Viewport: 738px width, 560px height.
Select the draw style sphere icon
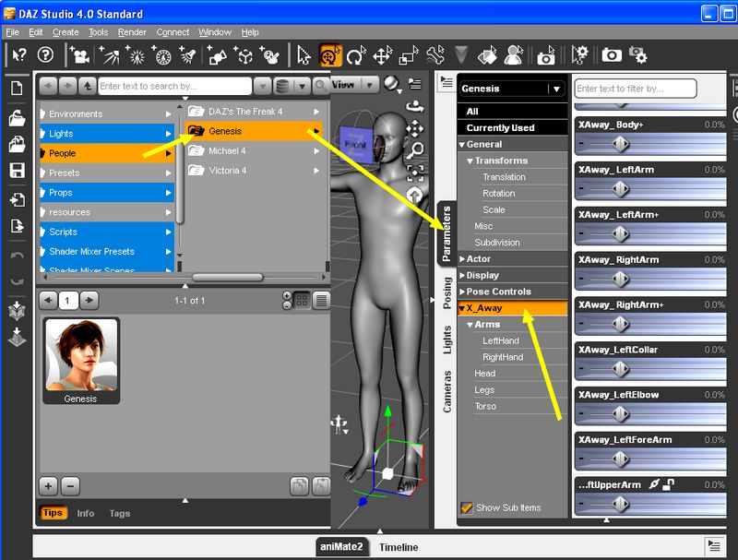click(391, 84)
